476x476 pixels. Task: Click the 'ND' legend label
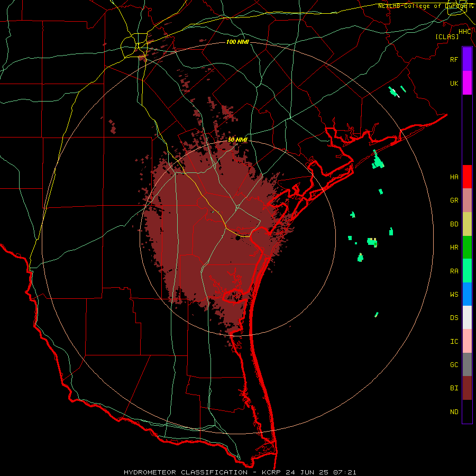pyautogui.click(x=454, y=412)
